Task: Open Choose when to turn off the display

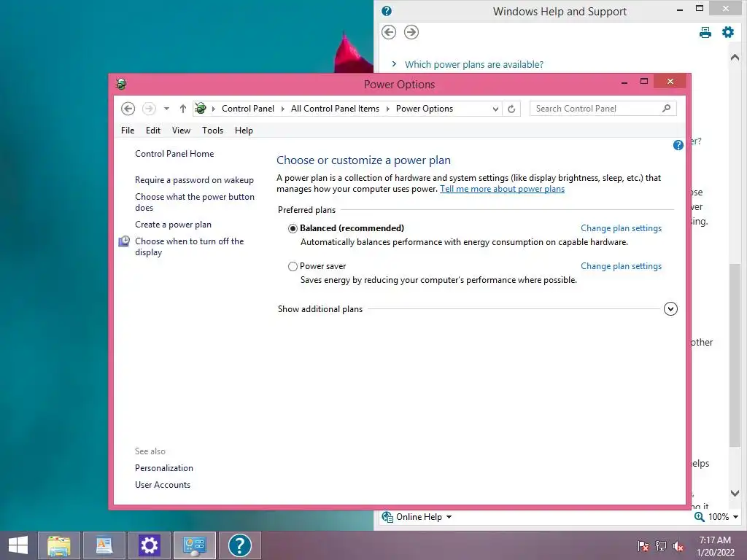Action: tap(189, 246)
